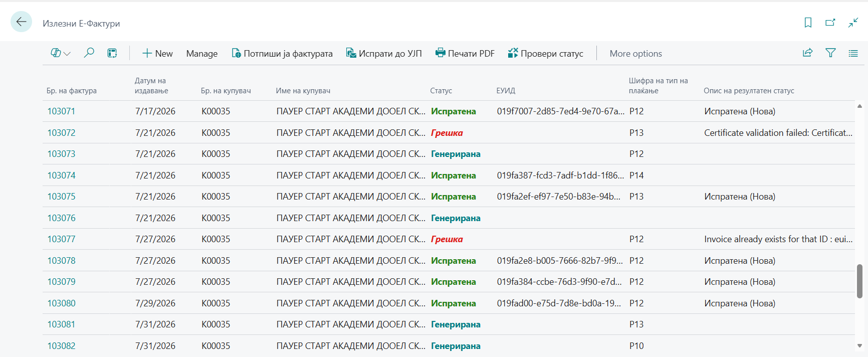Open invoice 103071 link

pos(61,111)
